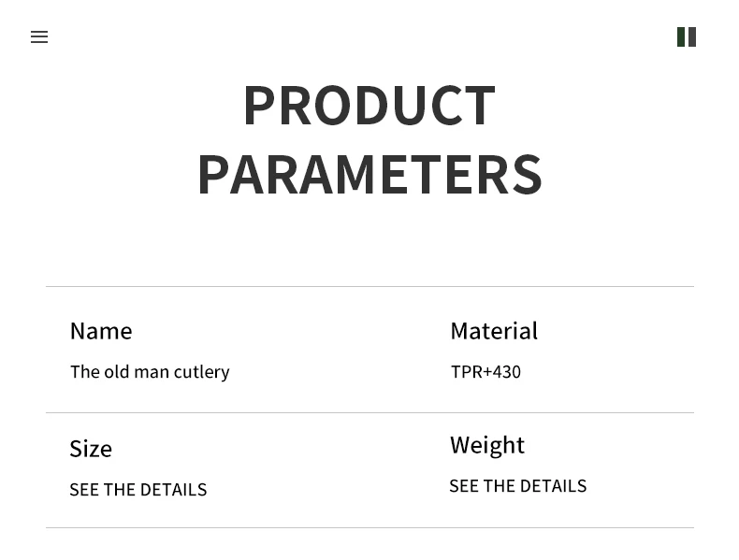
Task: Open SEE THE DETAILS under Size
Action: point(138,490)
